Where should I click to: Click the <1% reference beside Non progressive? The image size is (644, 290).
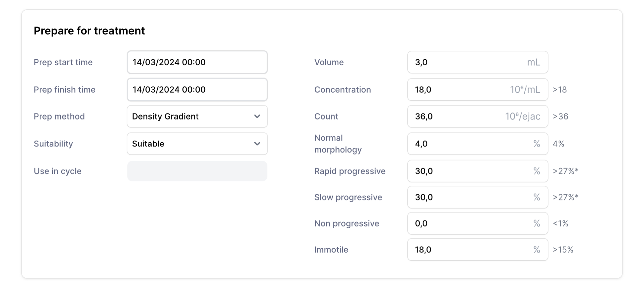(560, 223)
